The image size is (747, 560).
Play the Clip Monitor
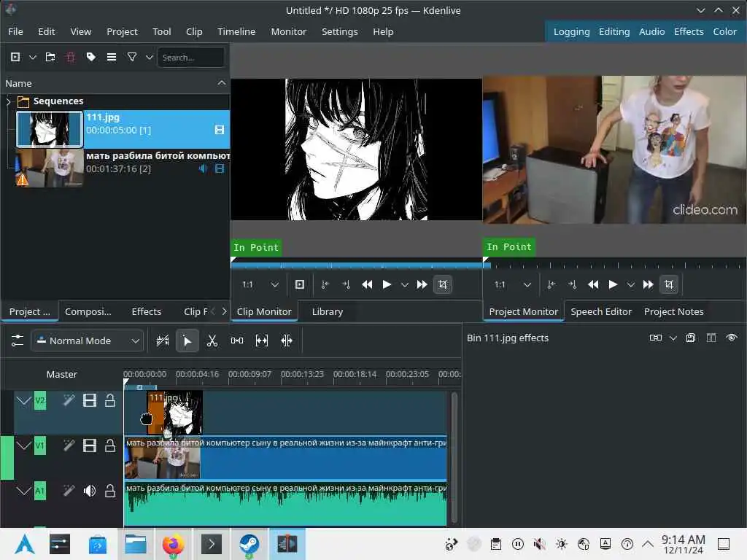387,284
